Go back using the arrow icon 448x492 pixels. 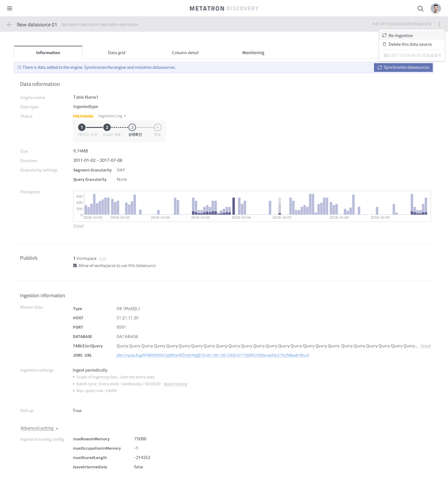[x=9, y=25]
